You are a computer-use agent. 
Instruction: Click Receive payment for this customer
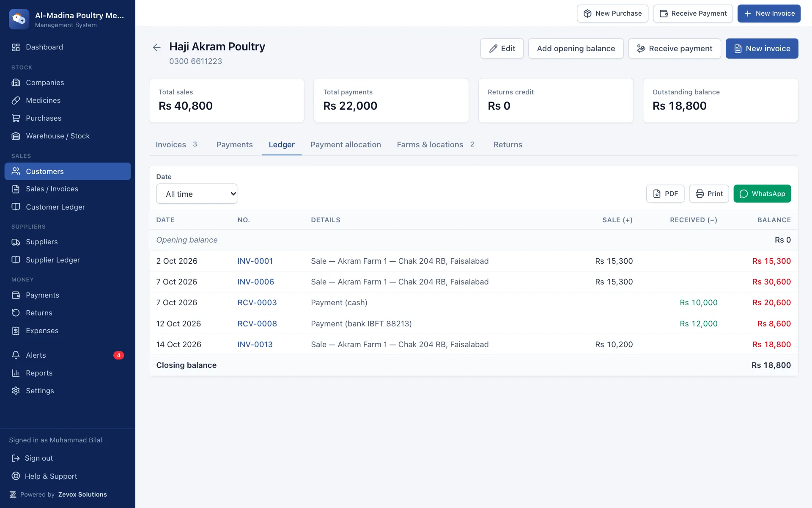[x=675, y=49]
